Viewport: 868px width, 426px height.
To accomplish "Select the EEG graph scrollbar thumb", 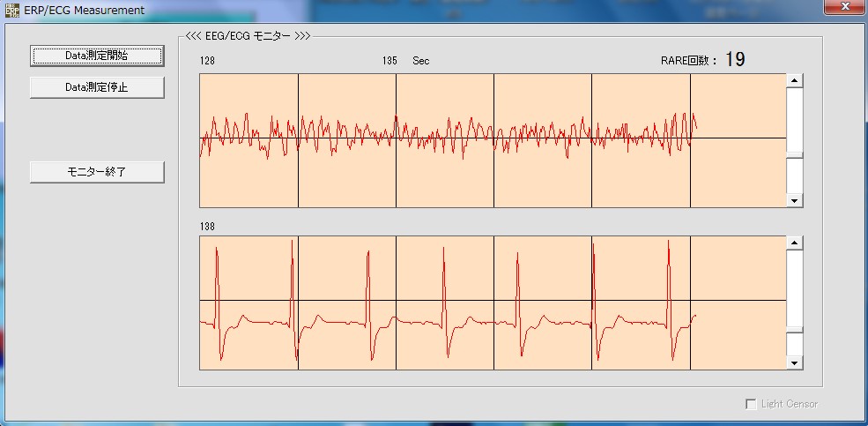I will click(794, 155).
